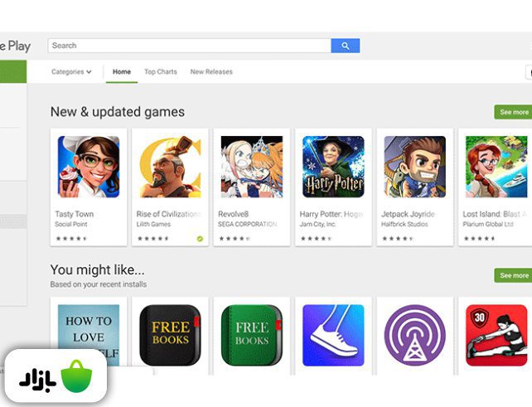Screen dimensions: 532x407
Task: Expand the Categories dropdown
Action: coord(71,71)
